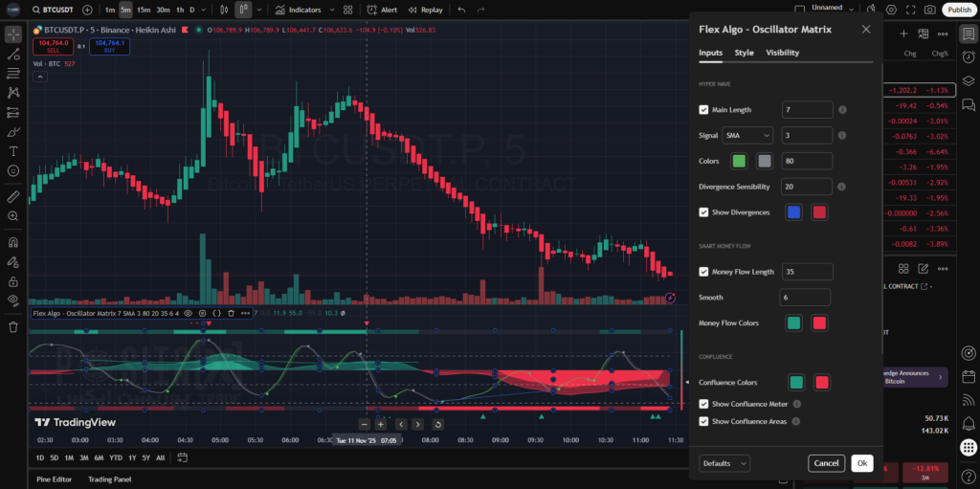Switch to the 15m timeframe
This screenshot has height=489, width=980.
tap(144, 10)
